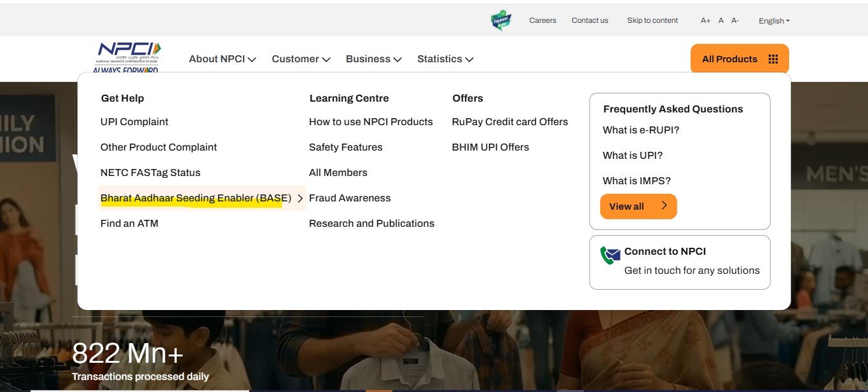The height and width of the screenshot is (392, 868).
Task: Click the arrow inside View all button
Action: [664, 206]
